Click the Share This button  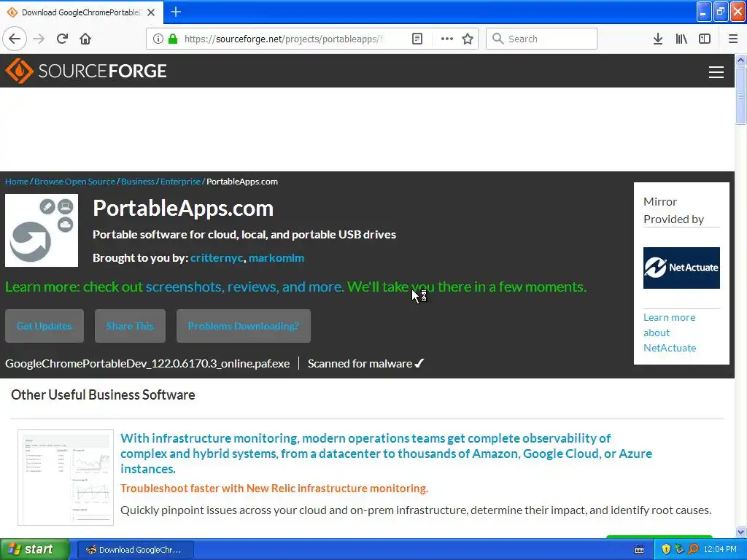pyautogui.click(x=130, y=326)
